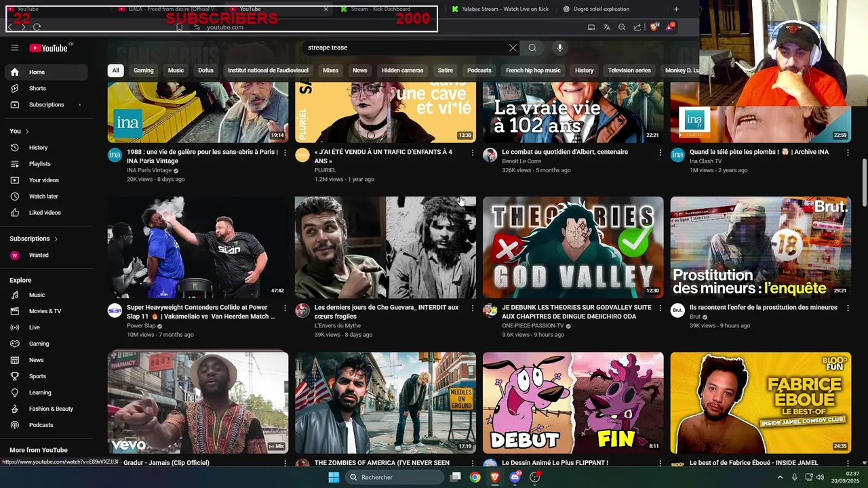
Task: Open Liked videos list
Action: 46,212
